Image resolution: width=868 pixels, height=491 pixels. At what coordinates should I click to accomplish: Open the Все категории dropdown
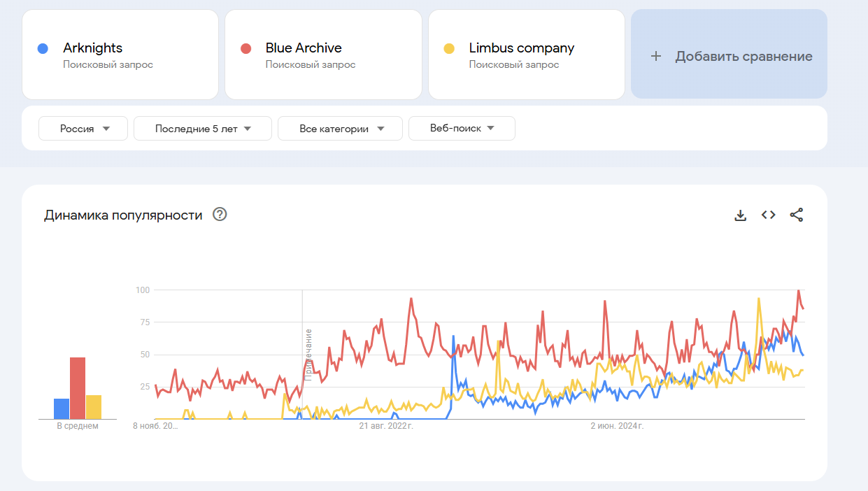(x=340, y=129)
